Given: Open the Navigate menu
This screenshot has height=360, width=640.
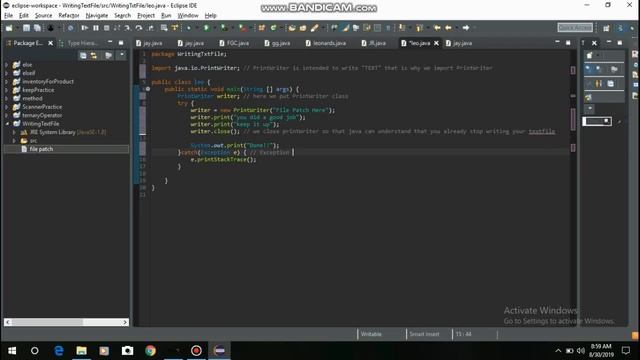Looking at the screenshot, I should pyautogui.click(x=97, y=16).
